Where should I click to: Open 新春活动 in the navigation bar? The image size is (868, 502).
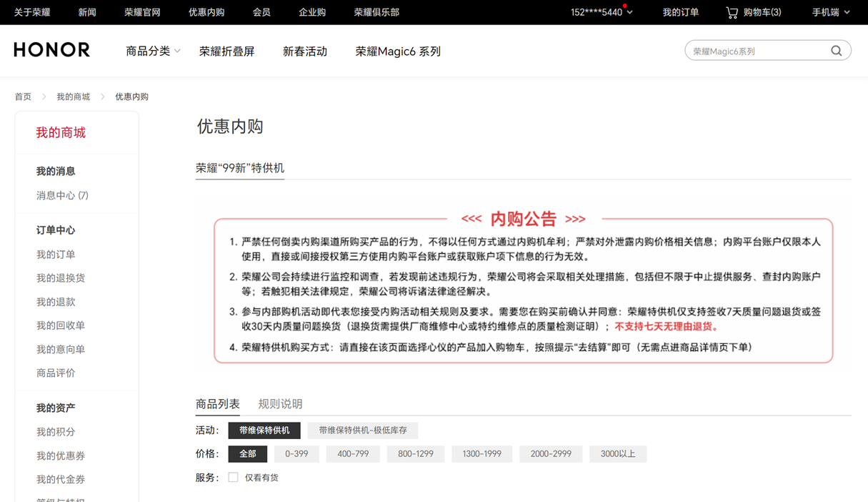pos(305,51)
